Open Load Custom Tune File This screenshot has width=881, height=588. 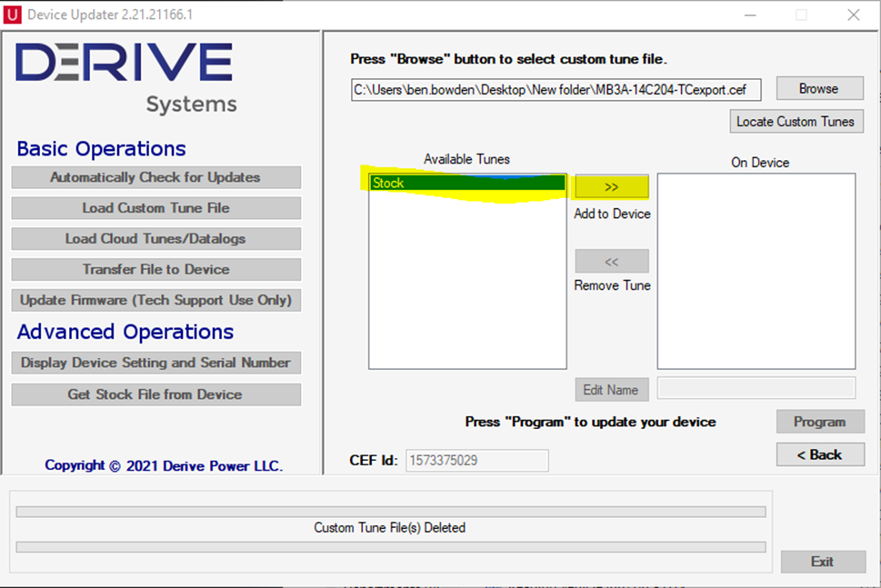click(x=155, y=208)
